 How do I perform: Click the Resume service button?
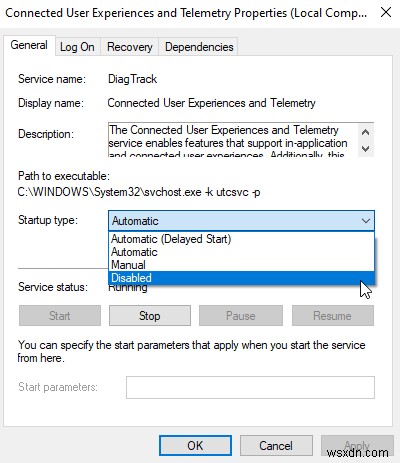click(333, 316)
